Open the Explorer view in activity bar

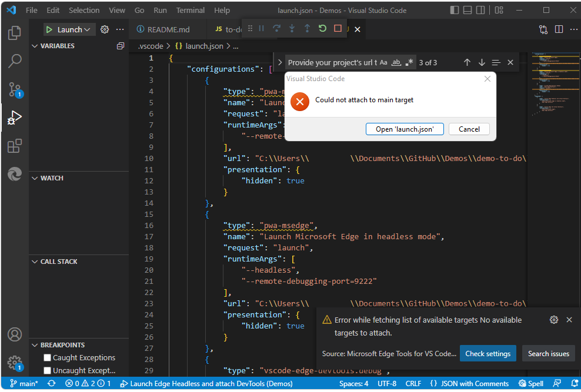click(x=15, y=33)
